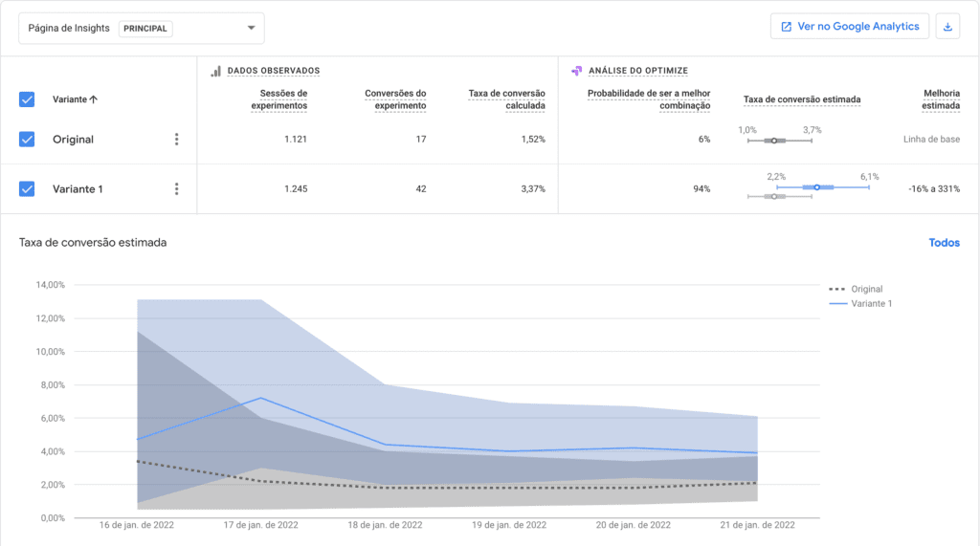The height and width of the screenshot is (546, 980).
Task: Click the 8,00% y-axis label
Action: (x=53, y=384)
